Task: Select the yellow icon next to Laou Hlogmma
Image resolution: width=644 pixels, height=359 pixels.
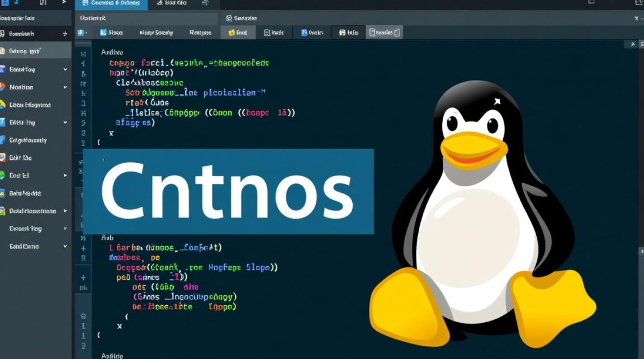Action: point(4,104)
